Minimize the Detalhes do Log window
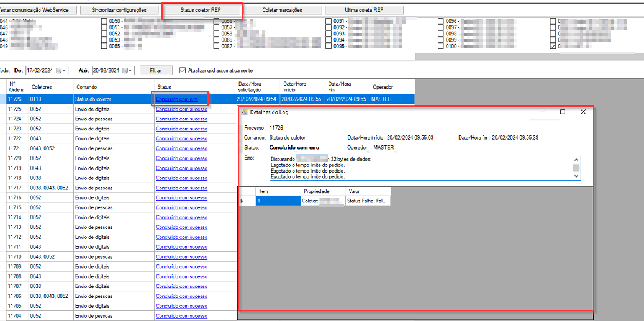Screen dimensions: 644x321 click(x=542, y=112)
